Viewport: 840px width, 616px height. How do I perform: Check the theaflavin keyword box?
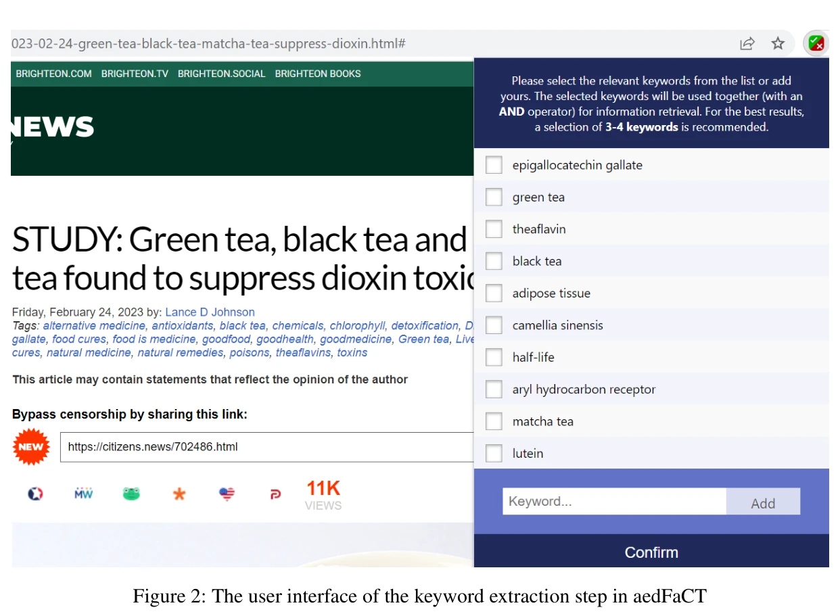click(x=494, y=229)
